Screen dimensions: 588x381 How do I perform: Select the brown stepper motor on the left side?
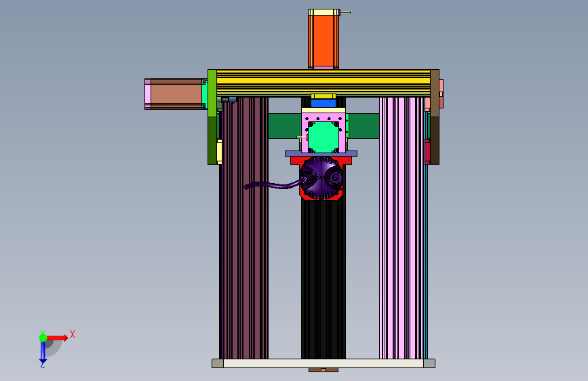(176, 94)
